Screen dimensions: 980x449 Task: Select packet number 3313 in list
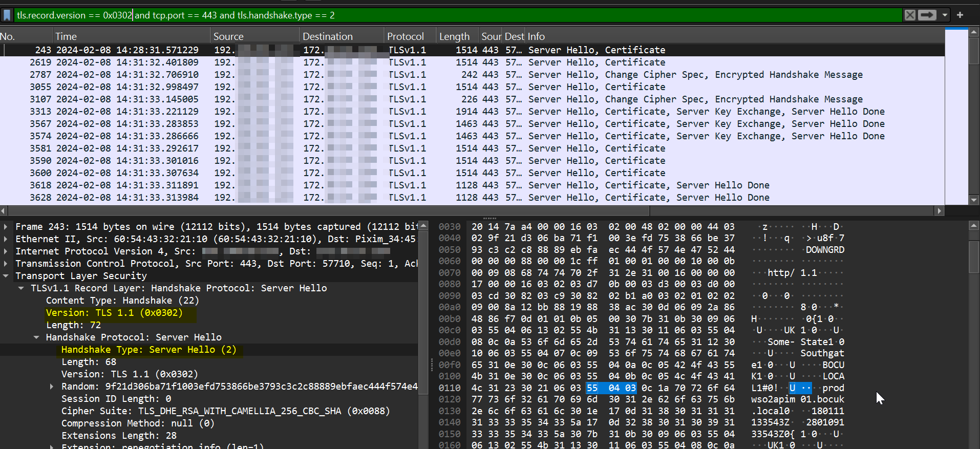[40, 112]
